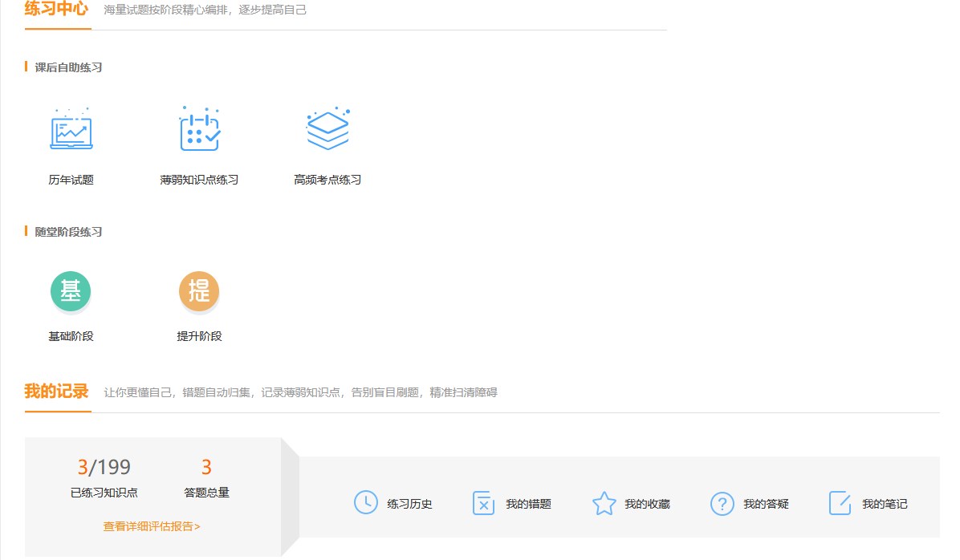Screen dimensions: 960x560
Task: Select the orange 提 (提升阶段) icon
Action: (x=199, y=291)
